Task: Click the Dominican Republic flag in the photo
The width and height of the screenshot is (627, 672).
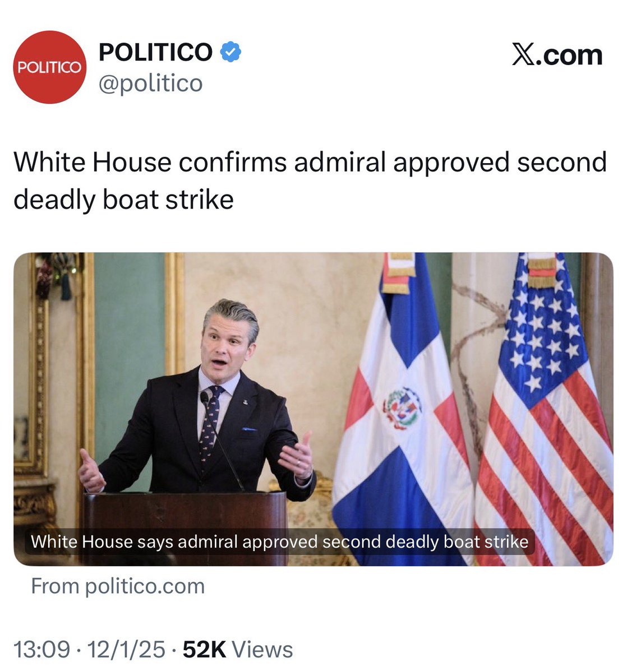Action: coord(403,409)
